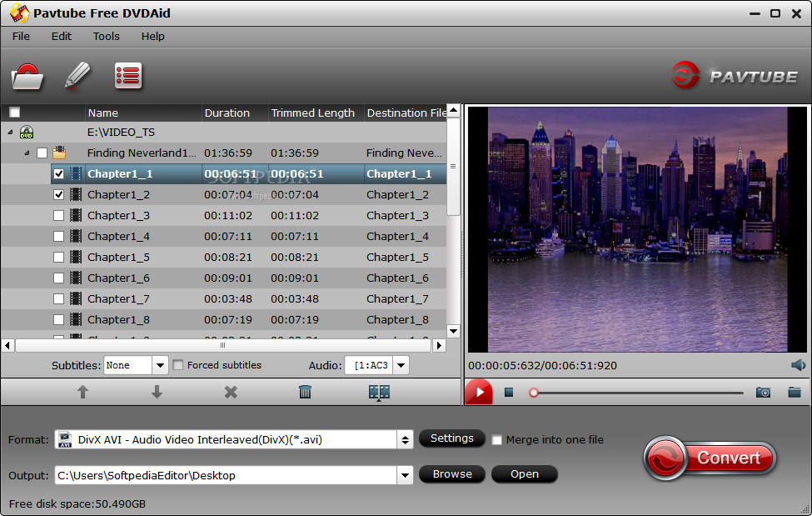812x516 pixels.
Task: Move selected item up with up arrow
Action: [82, 392]
